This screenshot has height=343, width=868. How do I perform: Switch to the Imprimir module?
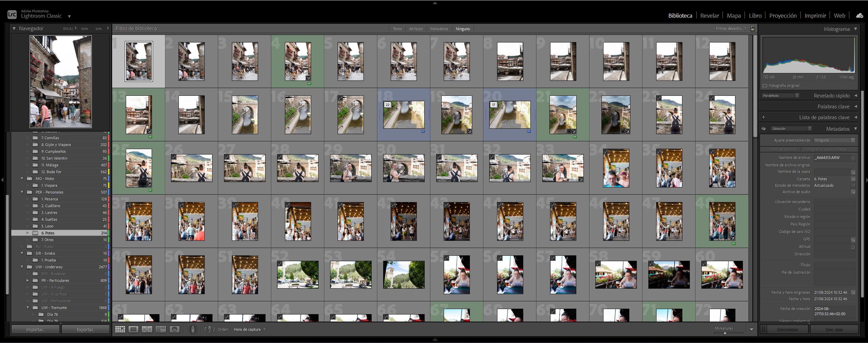(815, 16)
